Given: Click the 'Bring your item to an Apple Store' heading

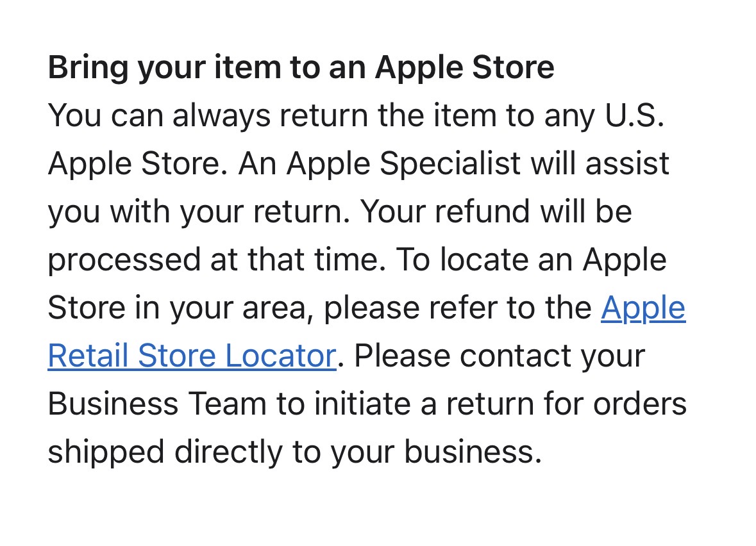Looking at the screenshot, I should tap(301, 68).
